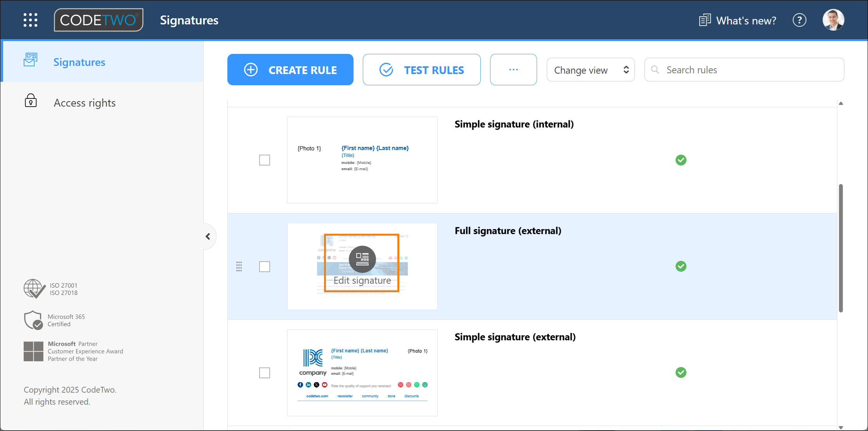Open the profile avatar in the top bar
The height and width of the screenshot is (431, 868).
click(833, 19)
